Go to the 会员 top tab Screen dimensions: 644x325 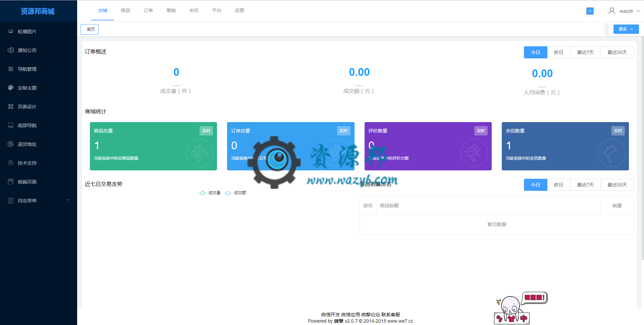click(x=194, y=10)
